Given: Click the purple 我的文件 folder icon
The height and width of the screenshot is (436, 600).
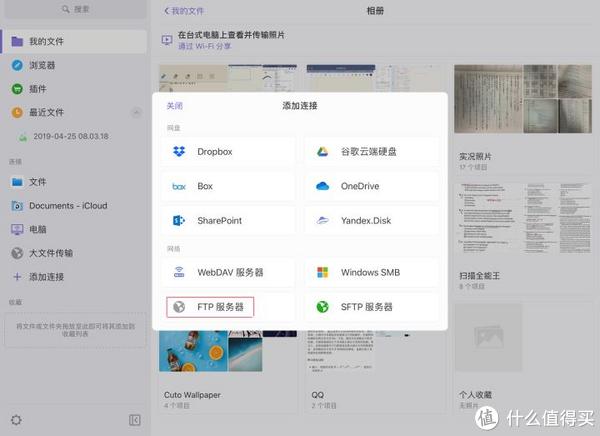Looking at the screenshot, I should click(x=17, y=41).
